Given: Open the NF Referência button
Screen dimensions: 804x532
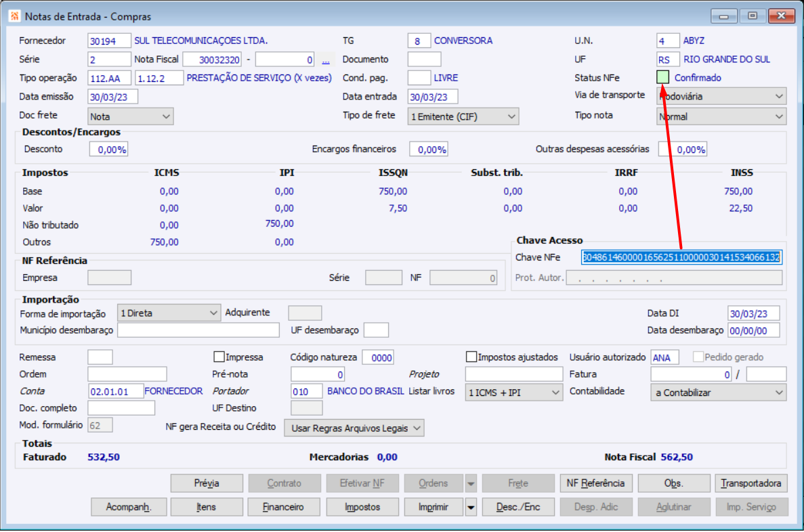Looking at the screenshot, I should click(x=596, y=483).
